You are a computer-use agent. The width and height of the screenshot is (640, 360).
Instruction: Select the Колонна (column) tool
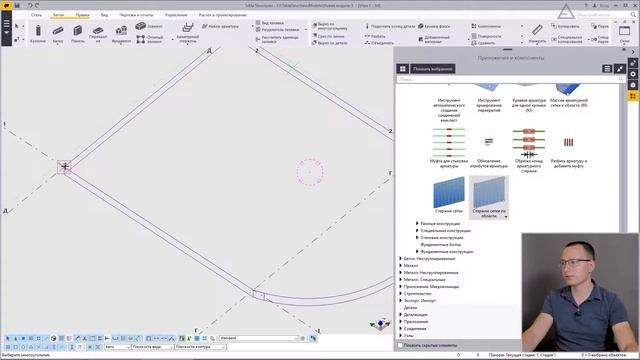pos(38,33)
